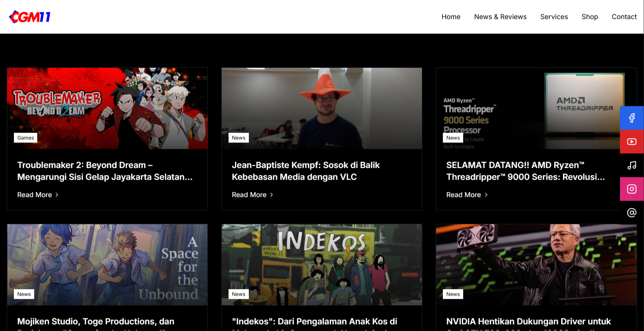Open the music note social link

632,165
